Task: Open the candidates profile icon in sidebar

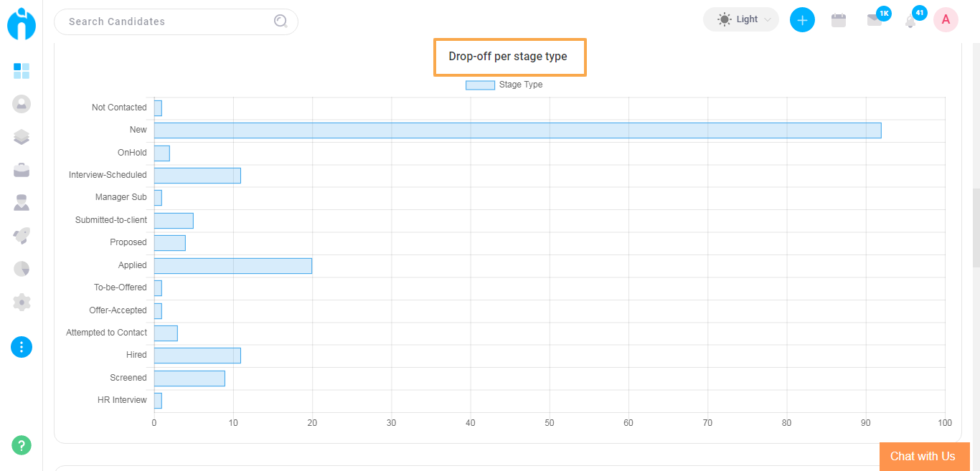Action: [x=22, y=104]
